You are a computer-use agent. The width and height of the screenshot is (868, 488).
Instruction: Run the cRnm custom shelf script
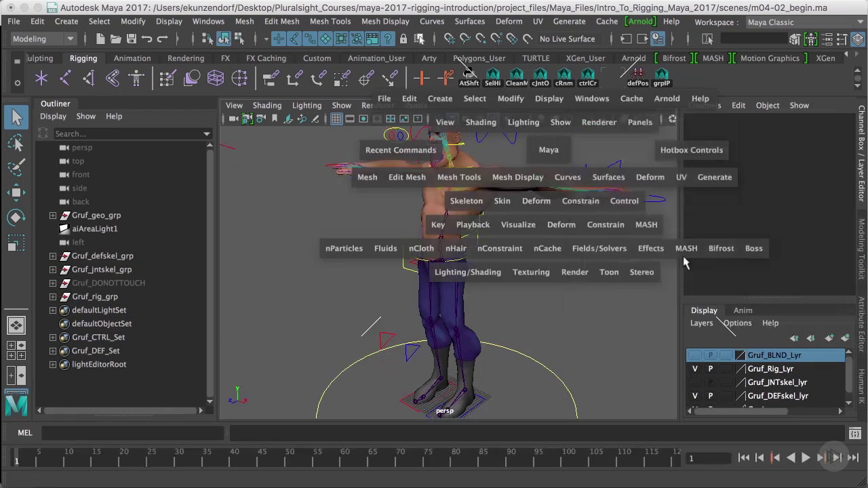[564, 77]
